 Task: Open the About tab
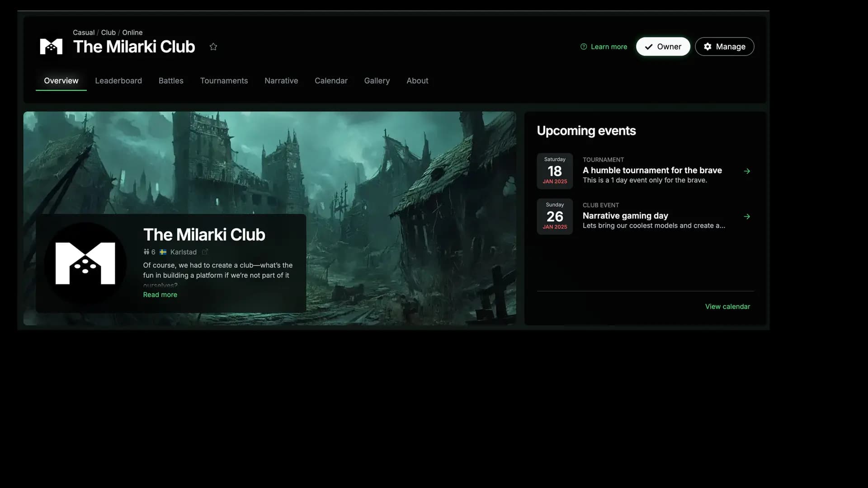(x=417, y=80)
